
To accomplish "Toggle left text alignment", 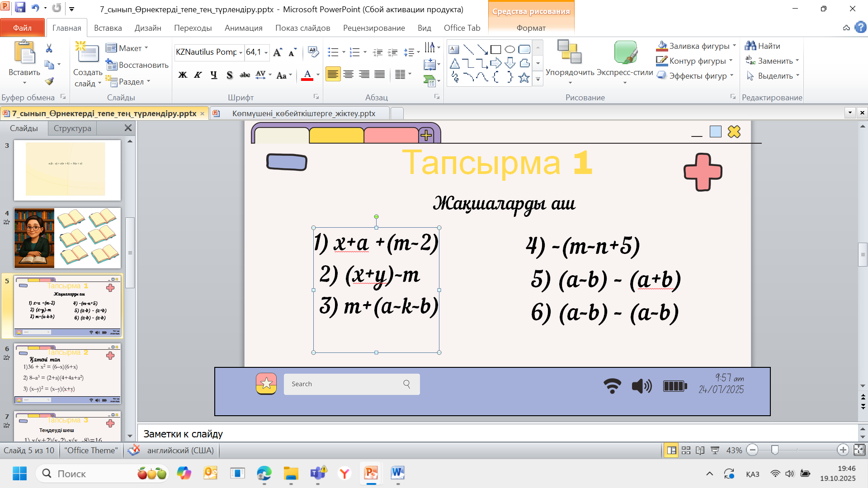I will [x=333, y=75].
